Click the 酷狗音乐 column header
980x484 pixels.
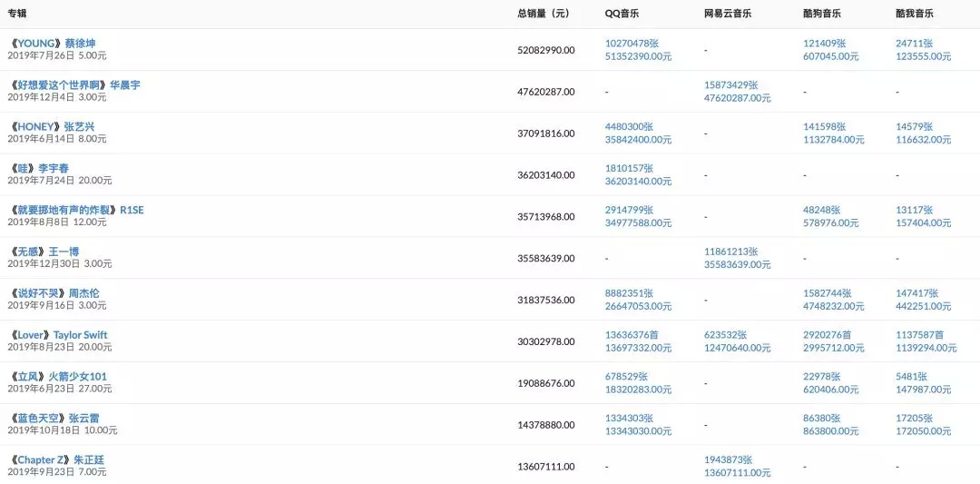[x=822, y=13]
